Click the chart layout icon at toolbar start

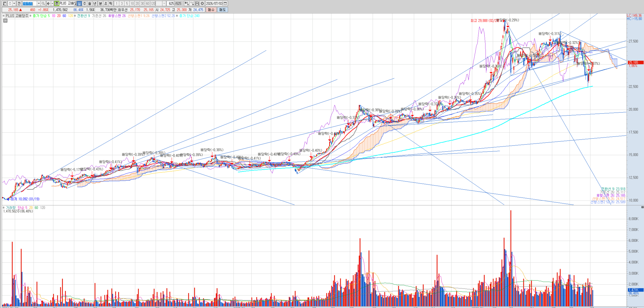(5, 3)
